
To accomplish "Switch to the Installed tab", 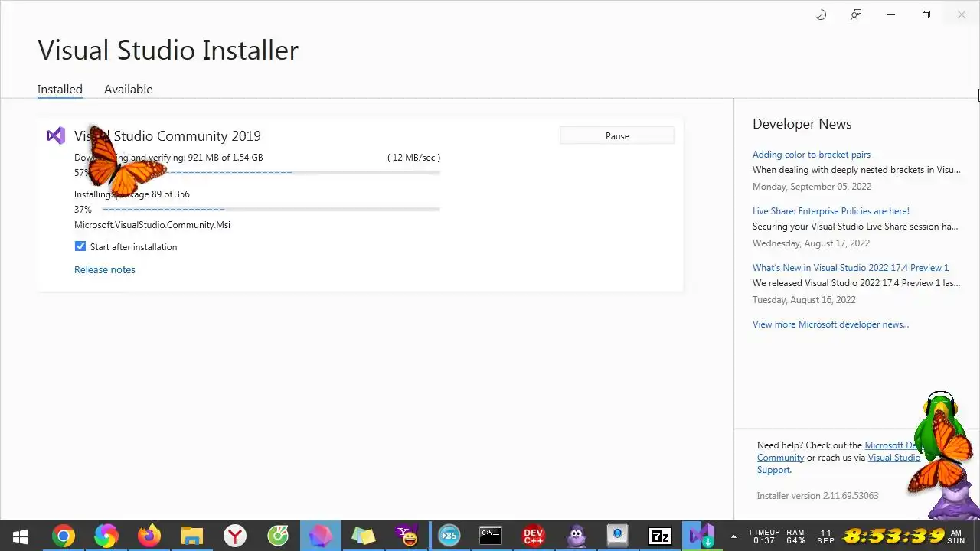I will pyautogui.click(x=60, y=90).
